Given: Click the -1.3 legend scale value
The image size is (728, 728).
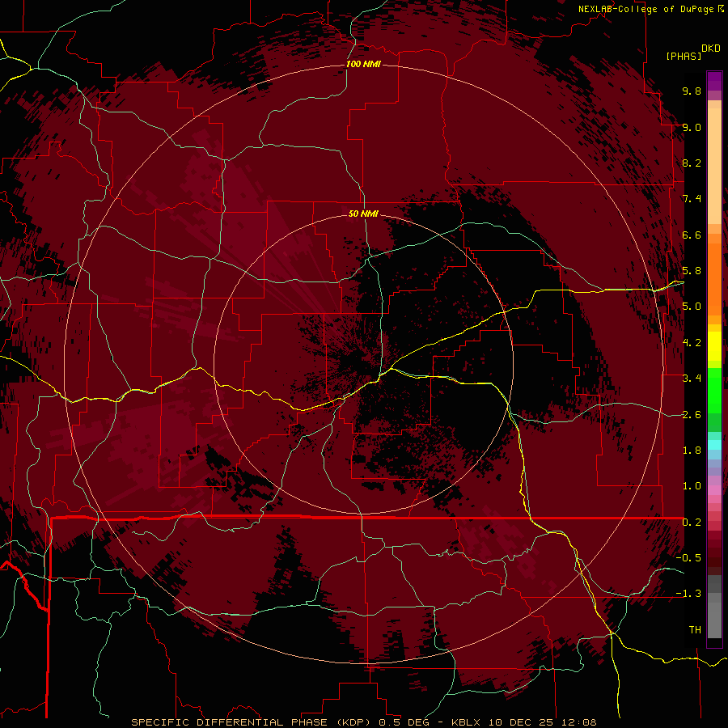Looking at the screenshot, I should click(688, 594).
